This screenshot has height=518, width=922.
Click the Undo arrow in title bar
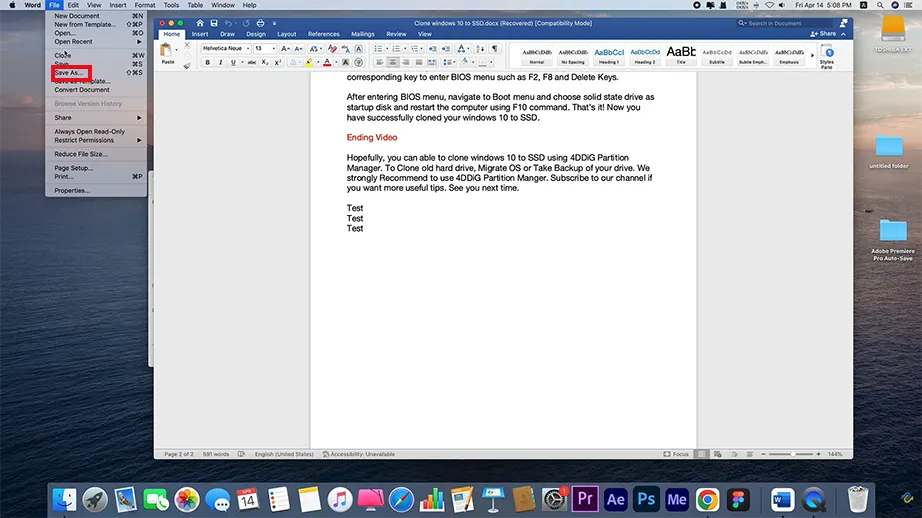coord(228,24)
